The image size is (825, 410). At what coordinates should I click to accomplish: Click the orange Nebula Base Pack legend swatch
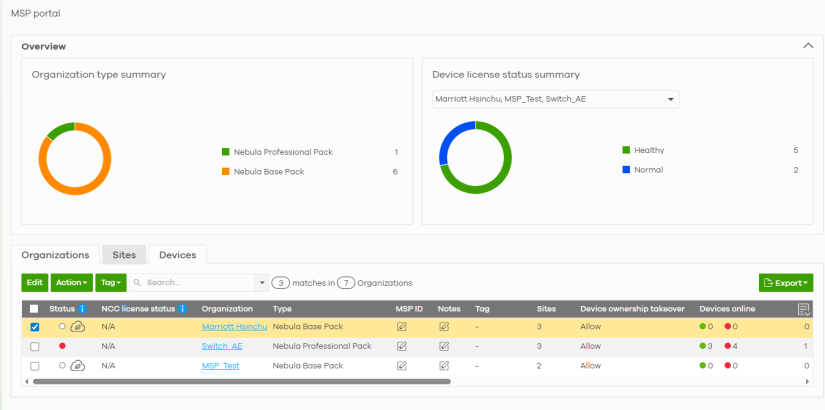pos(226,172)
